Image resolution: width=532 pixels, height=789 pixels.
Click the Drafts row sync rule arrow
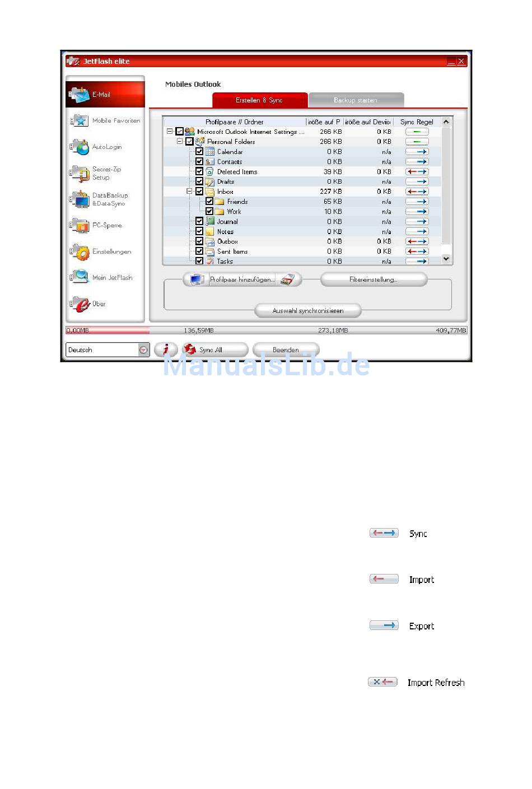tap(417, 181)
